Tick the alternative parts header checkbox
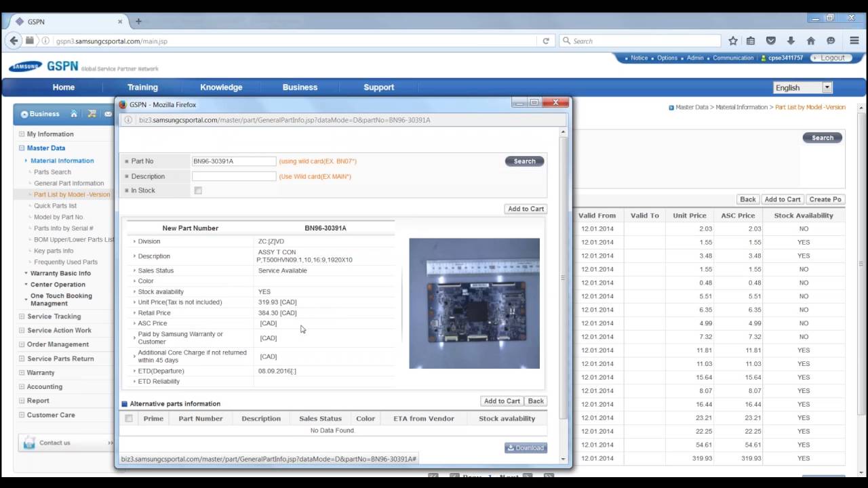The height and width of the screenshot is (488, 868). click(129, 418)
